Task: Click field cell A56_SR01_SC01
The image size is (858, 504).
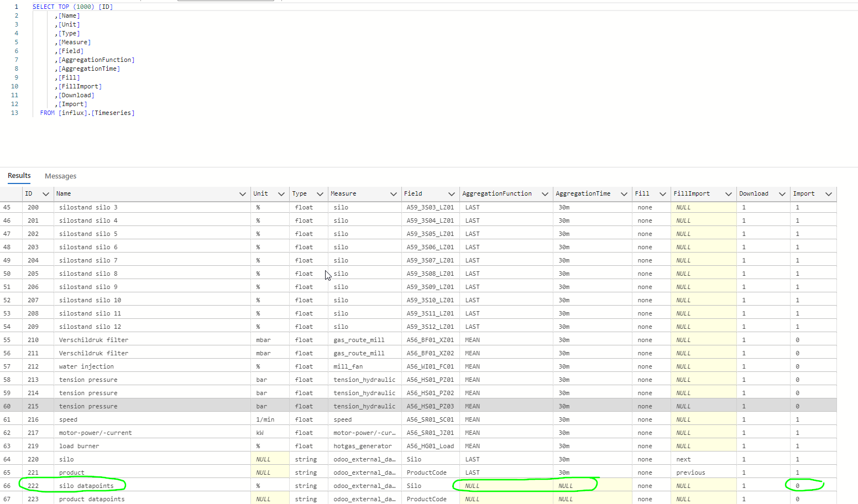Action: click(431, 419)
